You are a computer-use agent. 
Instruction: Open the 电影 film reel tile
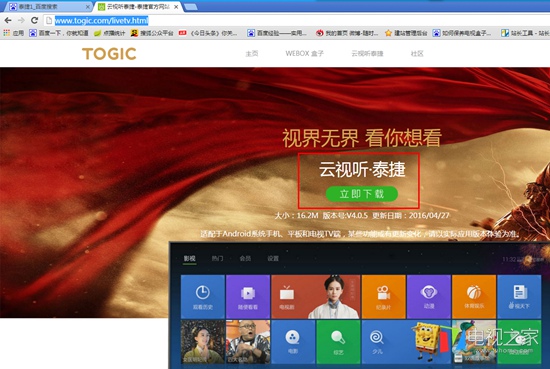293,342
